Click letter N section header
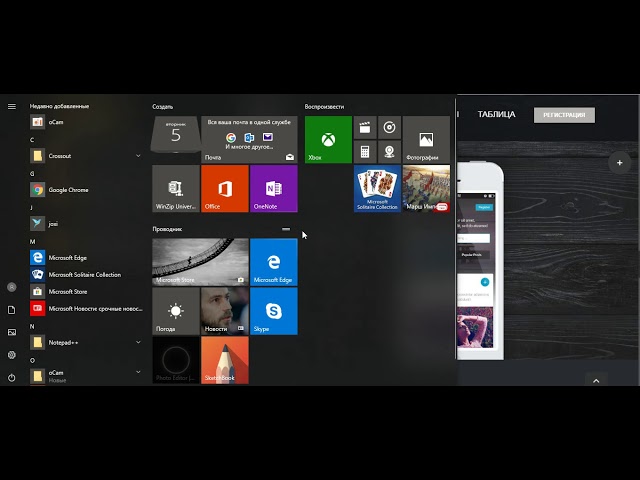This screenshot has height=480, width=640. pyautogui.click(x=32, y=326)
